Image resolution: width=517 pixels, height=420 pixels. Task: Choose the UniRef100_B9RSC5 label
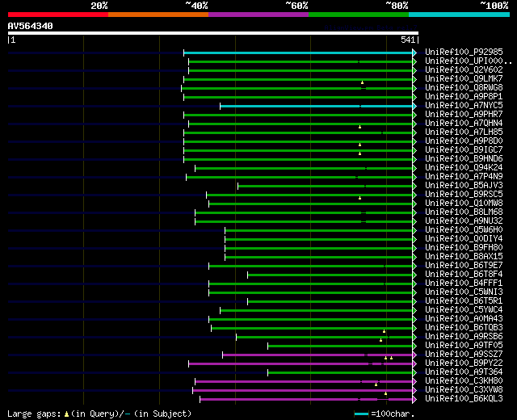pos(464,194)
